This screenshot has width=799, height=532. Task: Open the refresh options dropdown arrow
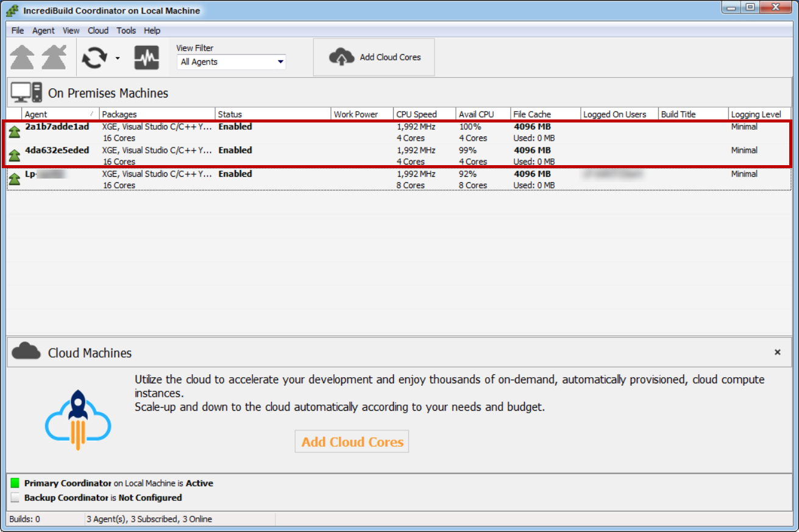click(118, 59)
